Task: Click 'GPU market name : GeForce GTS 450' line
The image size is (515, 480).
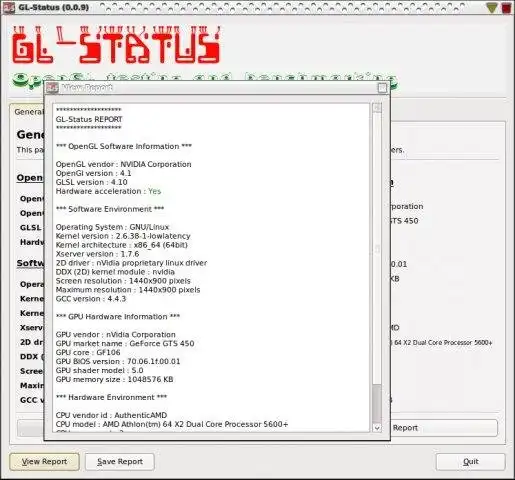Action: (125, 344)
